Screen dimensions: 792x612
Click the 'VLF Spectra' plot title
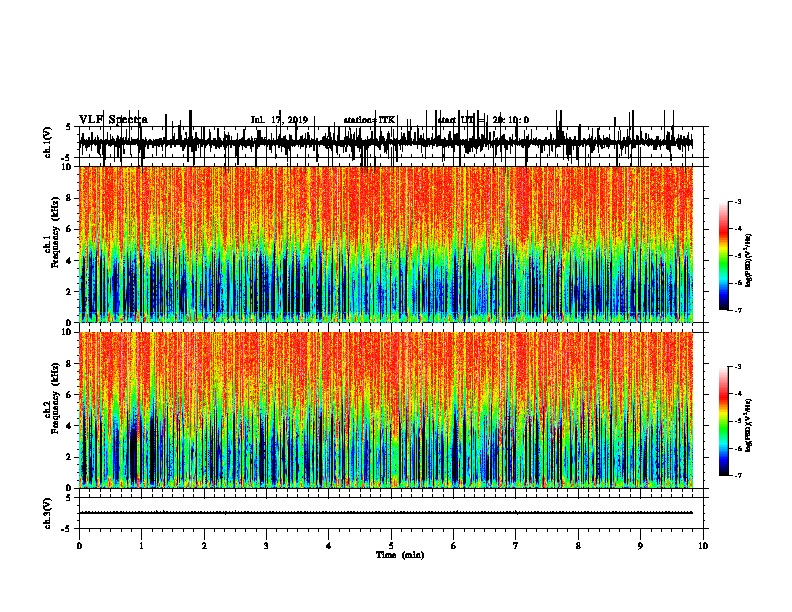coord(113,120)
